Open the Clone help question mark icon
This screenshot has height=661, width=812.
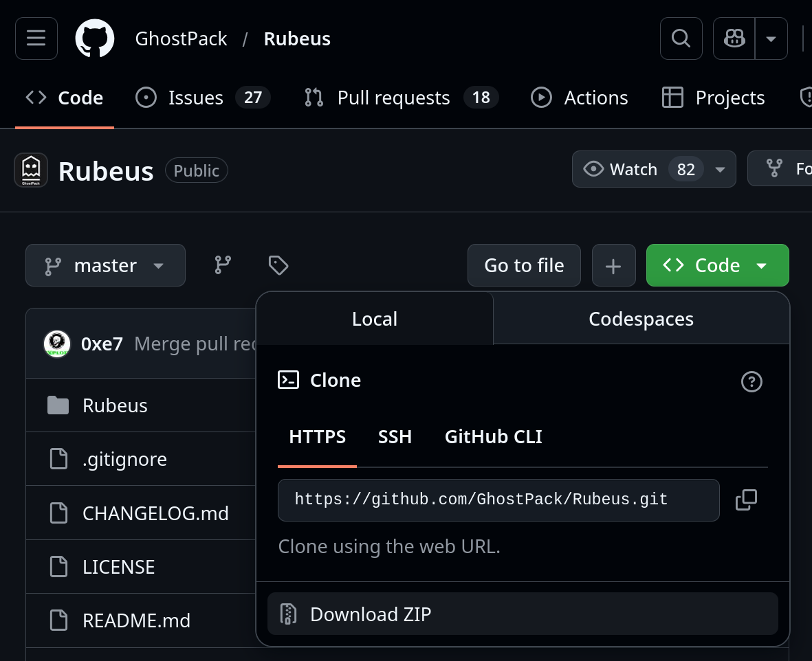coord(751,382)
